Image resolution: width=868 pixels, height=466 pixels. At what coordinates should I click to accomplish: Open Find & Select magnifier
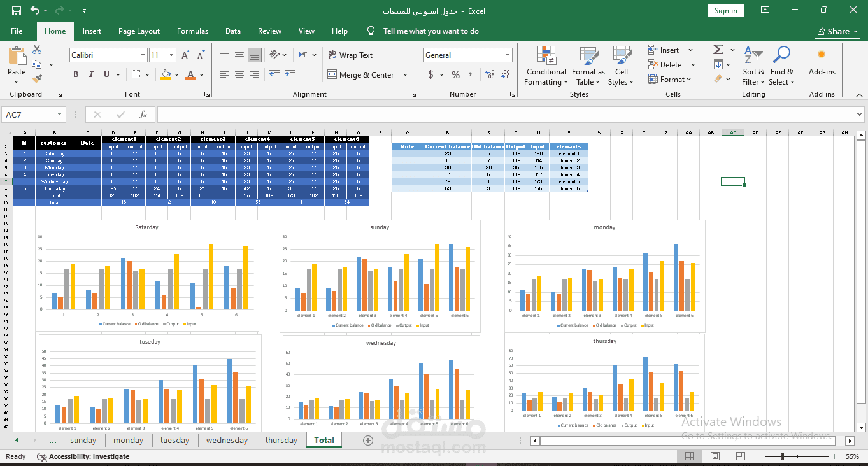(781, 66)
